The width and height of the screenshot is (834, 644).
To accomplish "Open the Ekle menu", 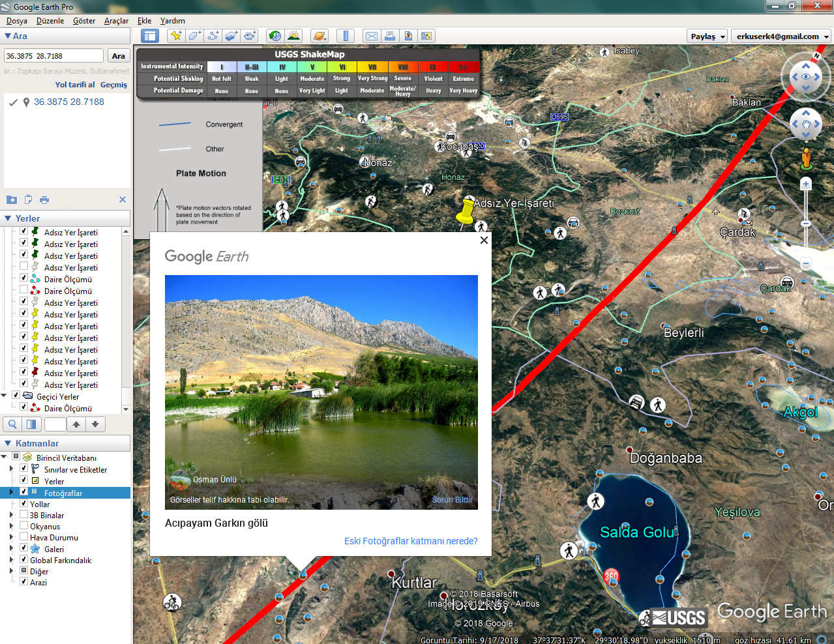I will point(145,21).
